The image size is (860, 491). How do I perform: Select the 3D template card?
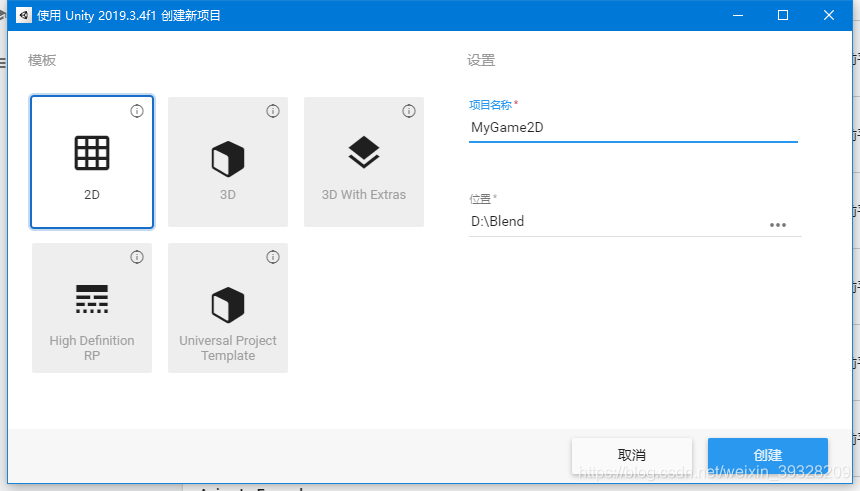pos(228,162)
